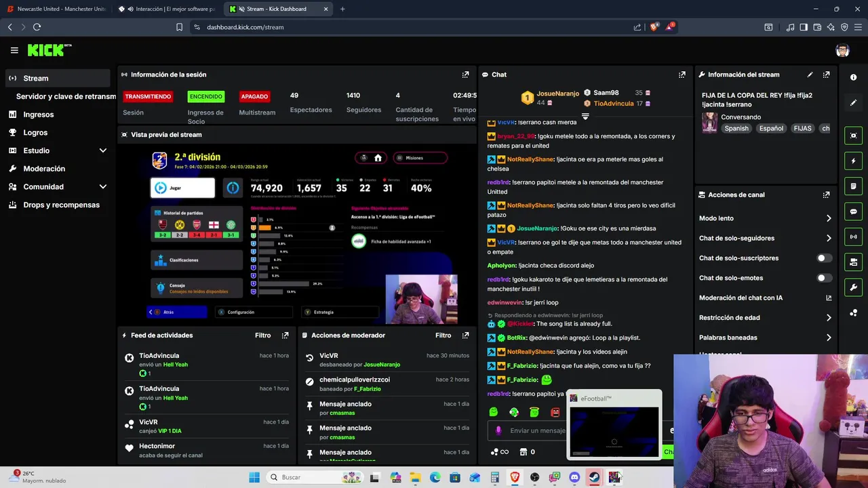
Task: Click the Windows Start button
Action: point(254,477)
